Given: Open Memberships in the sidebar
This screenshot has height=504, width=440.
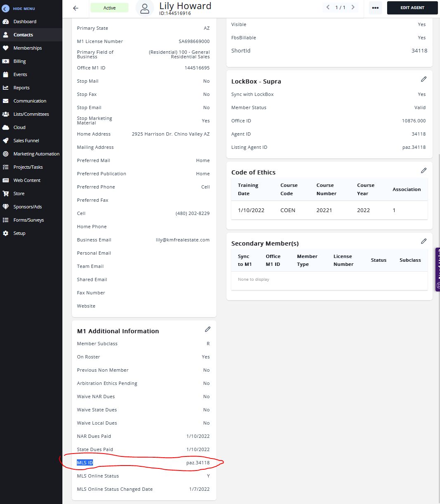Looking at the screenshot, I should (27, 48).
